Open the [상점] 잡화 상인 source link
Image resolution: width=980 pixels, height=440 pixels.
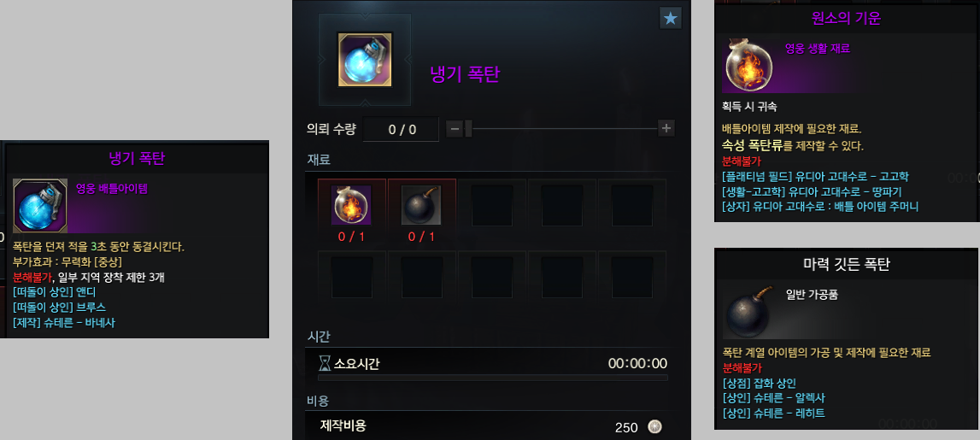(x=759, y=383)
